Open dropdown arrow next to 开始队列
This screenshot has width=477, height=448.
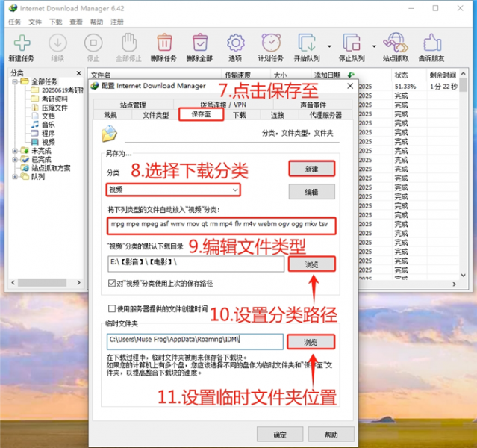329,46
